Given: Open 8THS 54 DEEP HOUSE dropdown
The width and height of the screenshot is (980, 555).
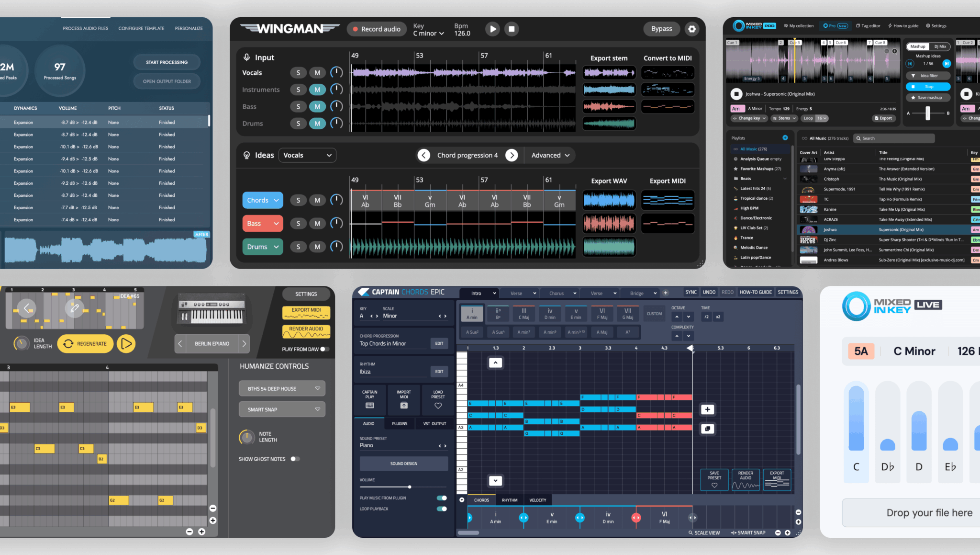Looking at the screenshot, I should click(x=282, y=389).
